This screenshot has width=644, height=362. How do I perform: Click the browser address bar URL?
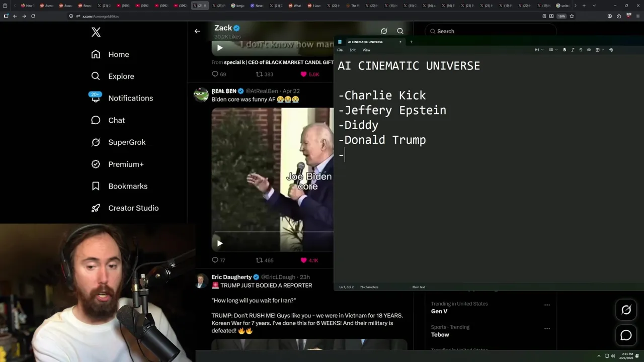coord(101,16)
